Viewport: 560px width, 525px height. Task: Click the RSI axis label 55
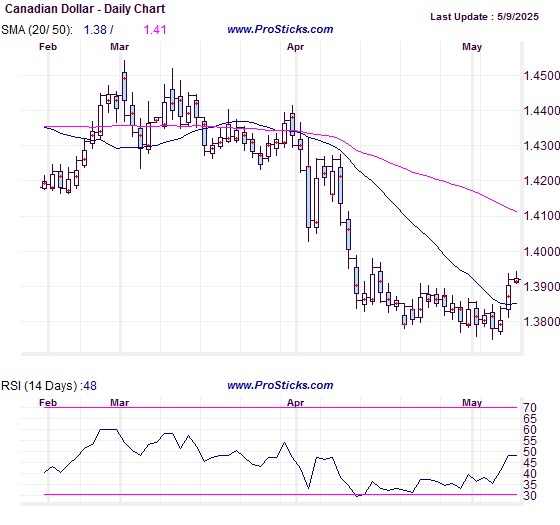click(x=530, y=441)
